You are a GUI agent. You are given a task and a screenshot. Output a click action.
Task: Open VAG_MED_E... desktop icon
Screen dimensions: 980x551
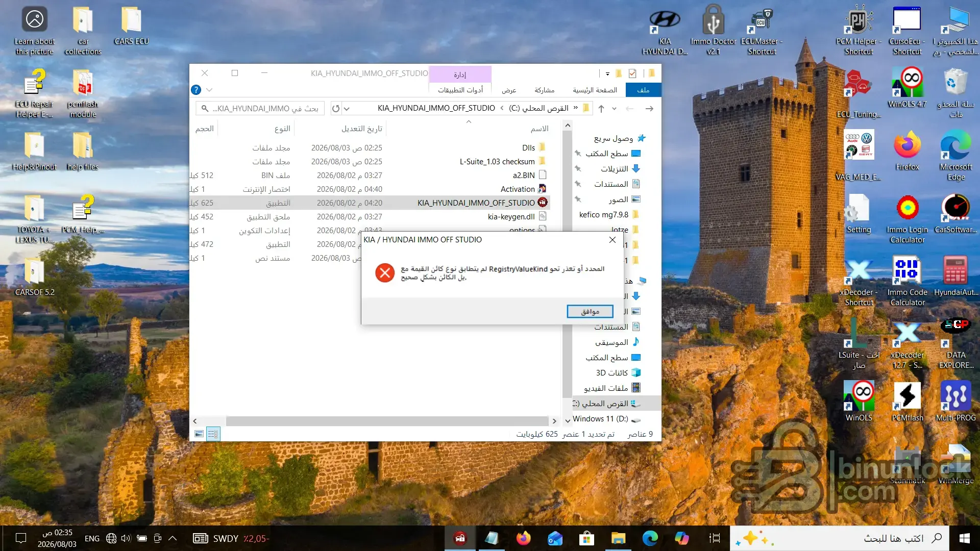(859, 157)
